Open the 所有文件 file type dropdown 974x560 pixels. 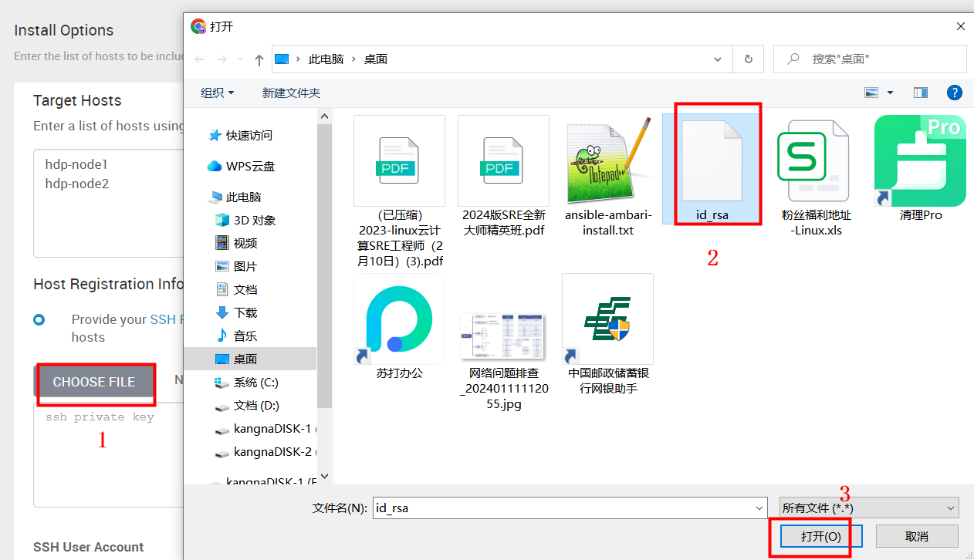pyautogui.click(x=869, y=508)
